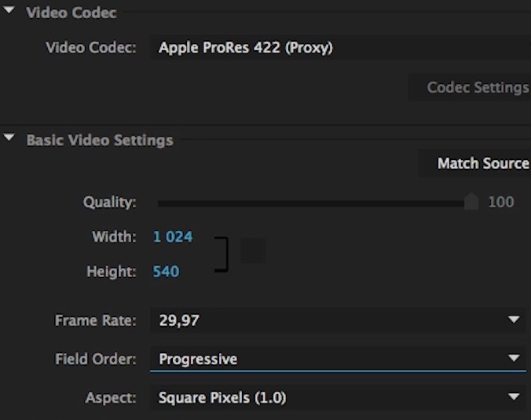
Task: Toggle the width-height link checkbox
Action: [x=252, y=252]
